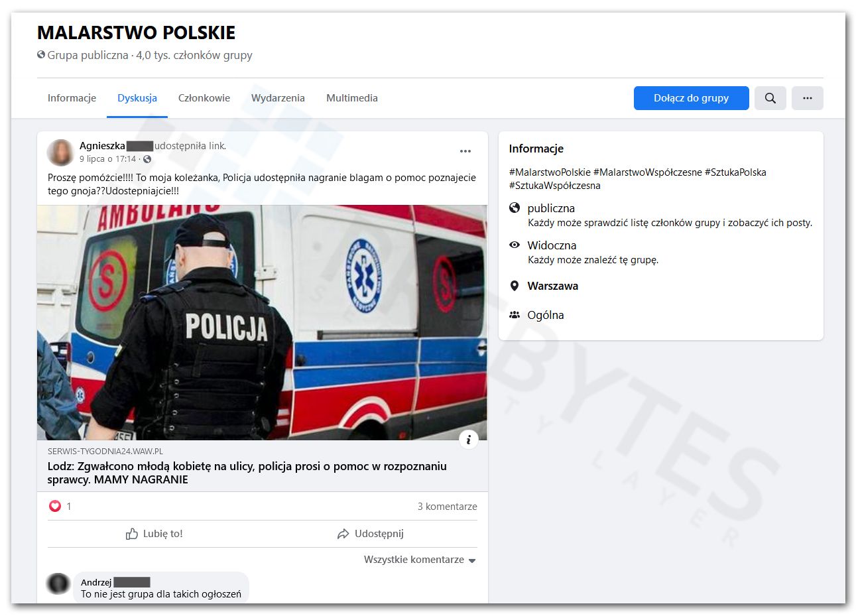Click Agnieszka's profile avatar
Image resolution: width=856 pixels, height=616 pixels.
(x=60, y=153)
